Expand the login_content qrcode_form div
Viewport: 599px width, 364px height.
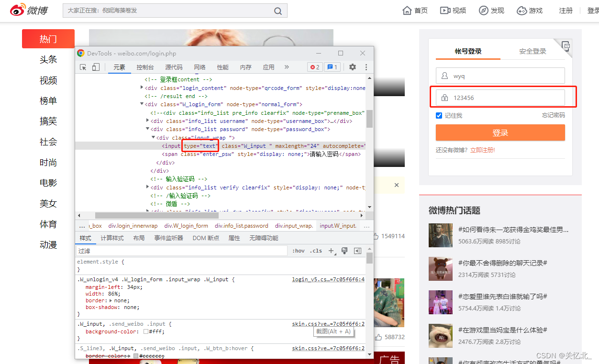tap(142, 88)
